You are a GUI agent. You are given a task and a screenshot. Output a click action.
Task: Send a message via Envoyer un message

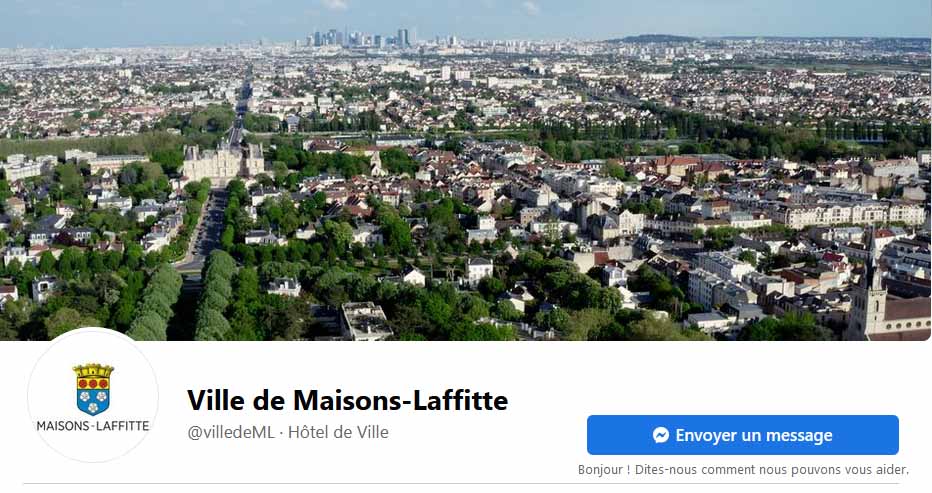pyautogui.click(x=742, y=435)
